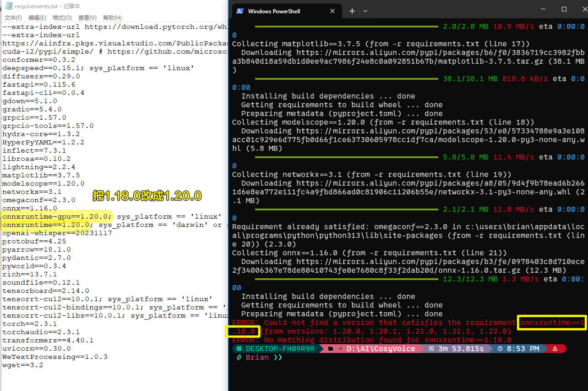
Task: Open a new PowerShell tab with plus button
Action: tap(352, 11)
